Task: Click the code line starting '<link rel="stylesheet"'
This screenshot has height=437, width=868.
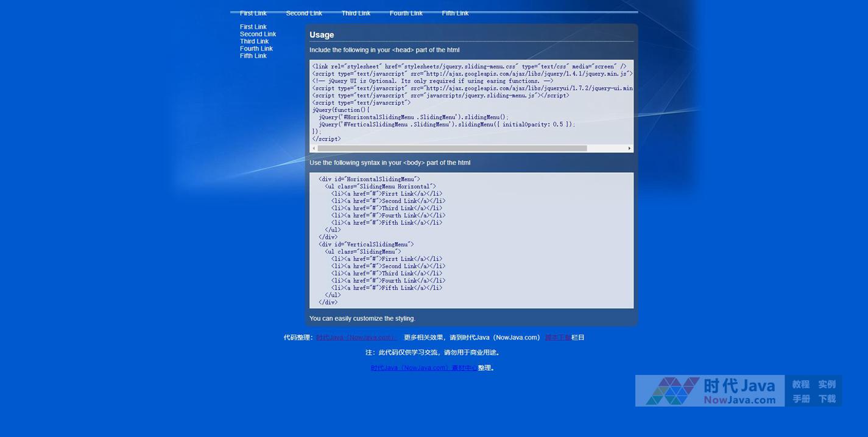Action: (x=469, y=66)
